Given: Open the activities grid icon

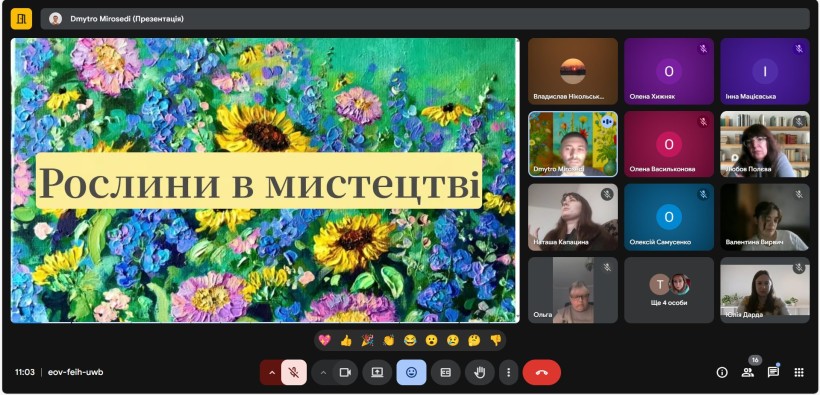Looking at the screenshot, I should click(799, 373).
